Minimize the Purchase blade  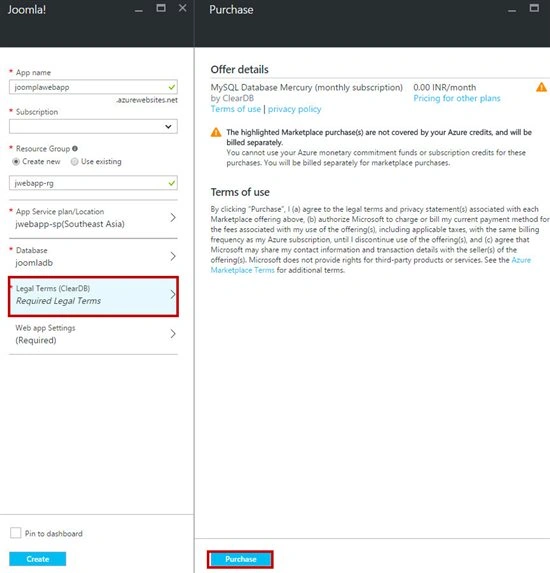(x=512, y=11)
